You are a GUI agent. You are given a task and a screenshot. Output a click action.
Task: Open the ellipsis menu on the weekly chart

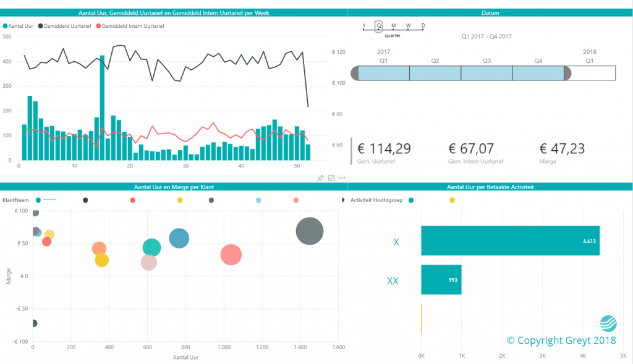click(x=342, y=178)
